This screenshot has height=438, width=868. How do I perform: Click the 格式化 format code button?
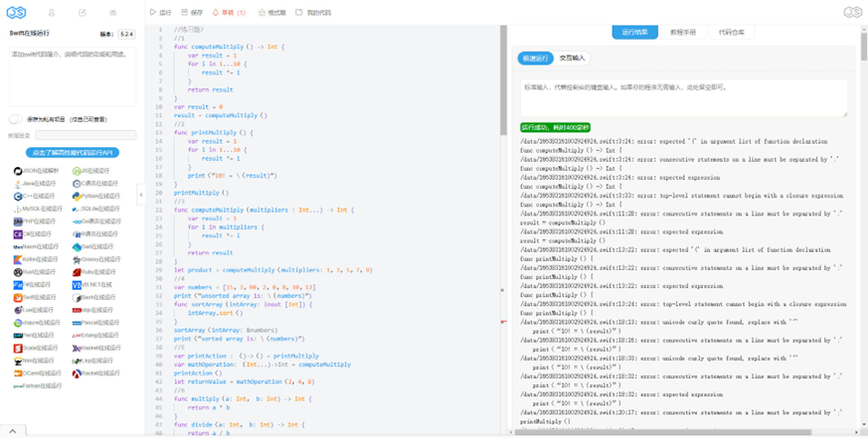click(271, 12)
